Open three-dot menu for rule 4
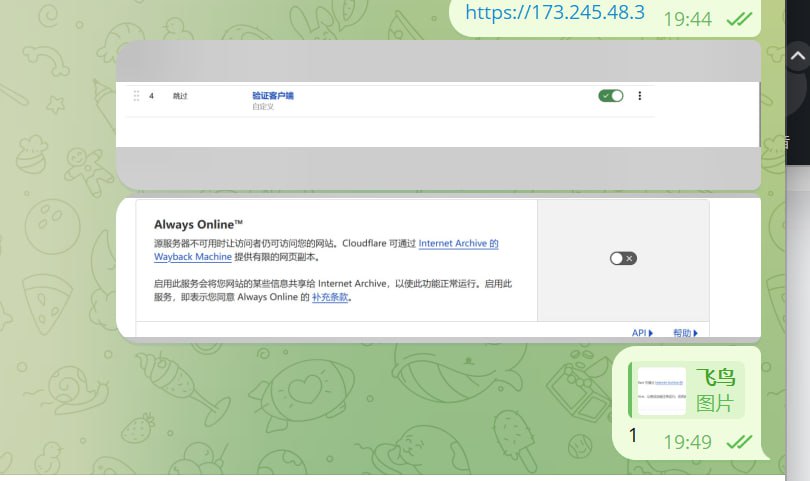The height and width of the screenshot is (481, 810). [640, 96]
